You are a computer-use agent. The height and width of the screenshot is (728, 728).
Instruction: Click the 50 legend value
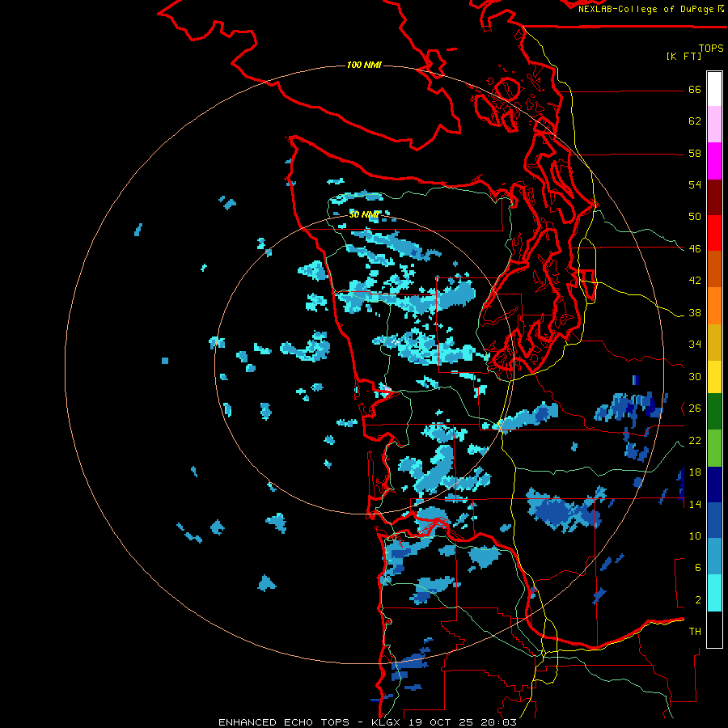[x=695, y=216]
